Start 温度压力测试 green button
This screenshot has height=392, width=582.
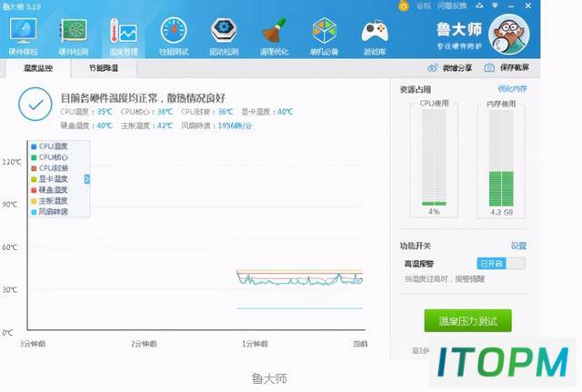(467, 320)
